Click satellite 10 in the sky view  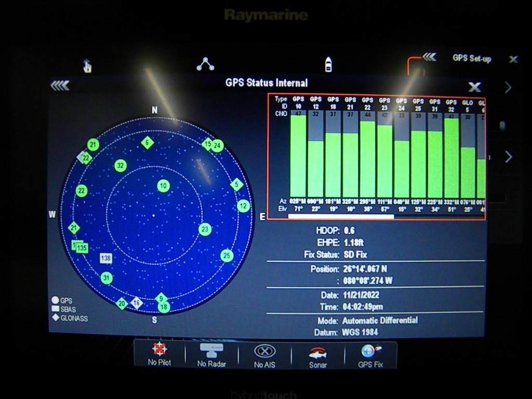pos(164,184)
